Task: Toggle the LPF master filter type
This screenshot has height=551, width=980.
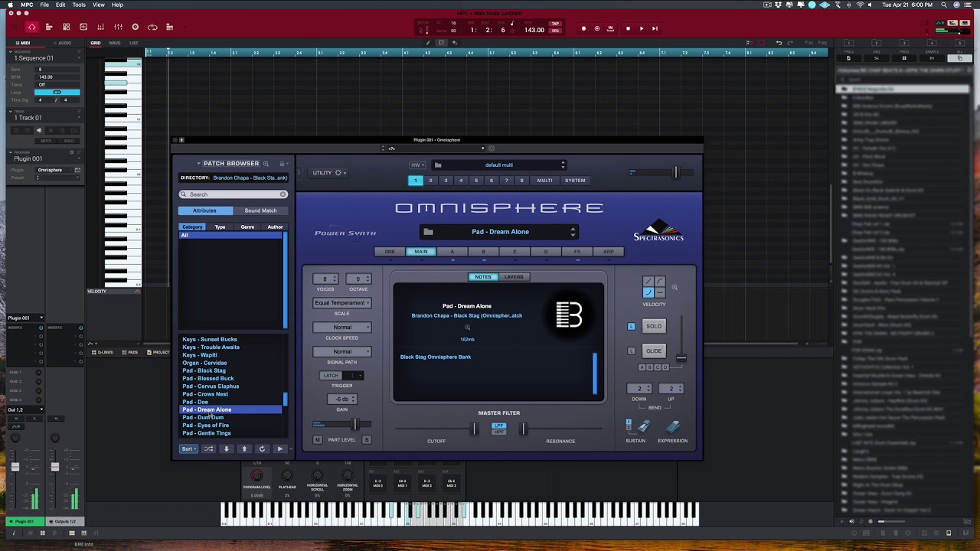Action: [x=499, y=425]
